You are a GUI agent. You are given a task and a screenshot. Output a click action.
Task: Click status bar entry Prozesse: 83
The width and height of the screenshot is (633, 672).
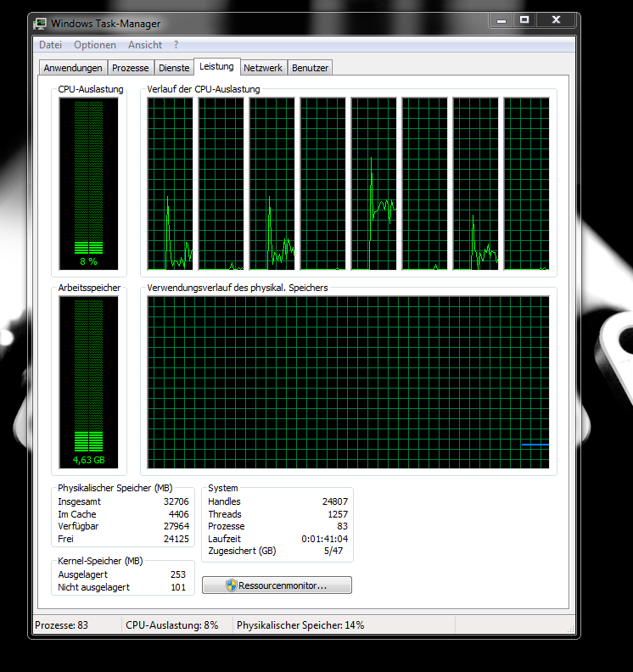[61, 625]
